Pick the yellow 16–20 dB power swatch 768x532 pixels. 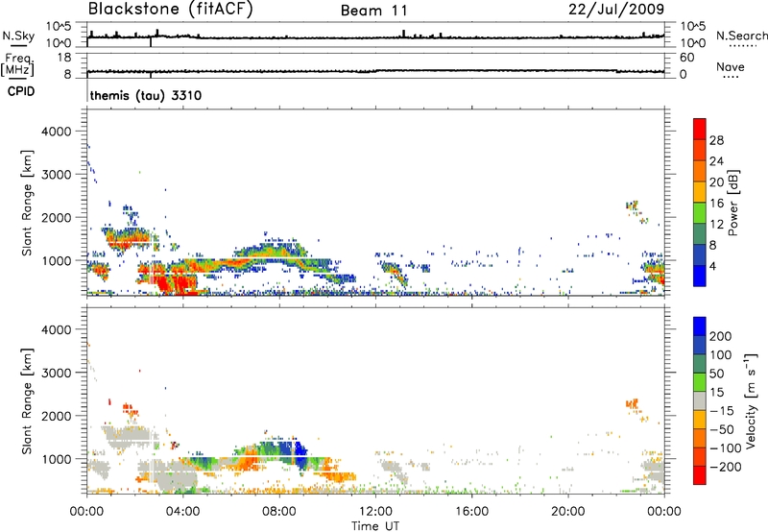700,192
